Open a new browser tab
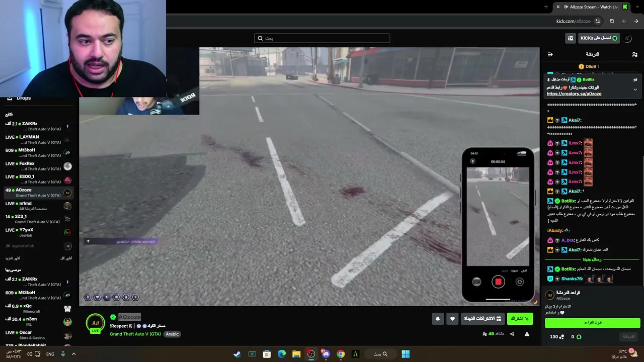 click(546, 7)
